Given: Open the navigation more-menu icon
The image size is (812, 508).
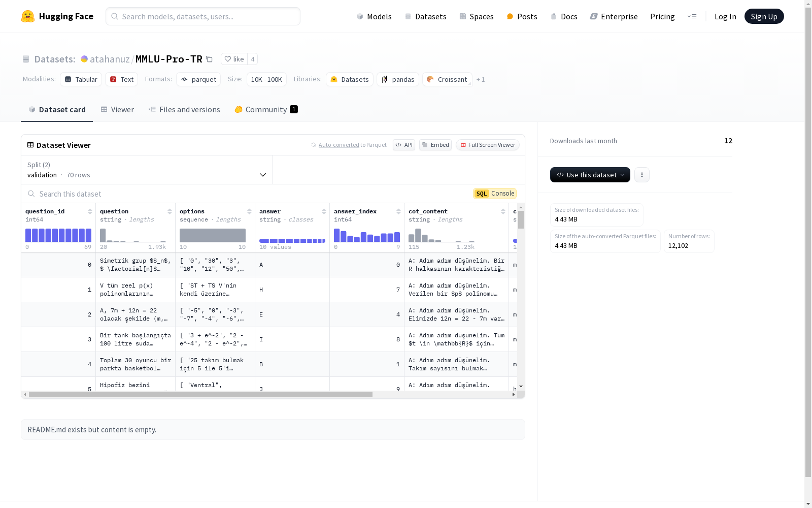Looking at the screenshot, I should (x=692, y=16).
